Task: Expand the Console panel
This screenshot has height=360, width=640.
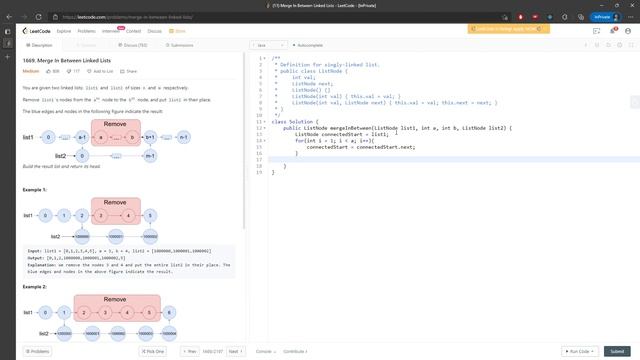Action: pyautogui.click(x=266, y=351)
